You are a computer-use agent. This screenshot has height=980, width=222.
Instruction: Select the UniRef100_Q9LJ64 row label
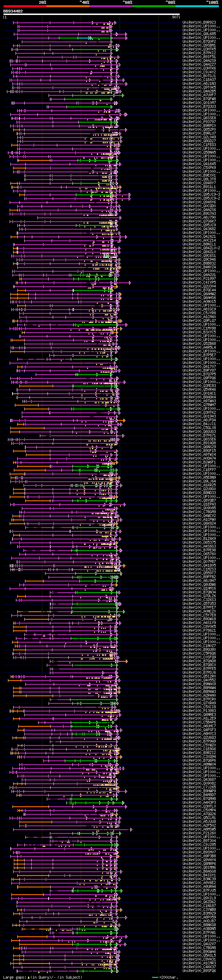coord(199,481)
